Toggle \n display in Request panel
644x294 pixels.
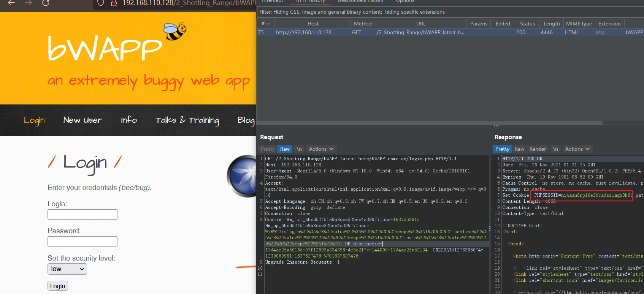pos(299,149)
